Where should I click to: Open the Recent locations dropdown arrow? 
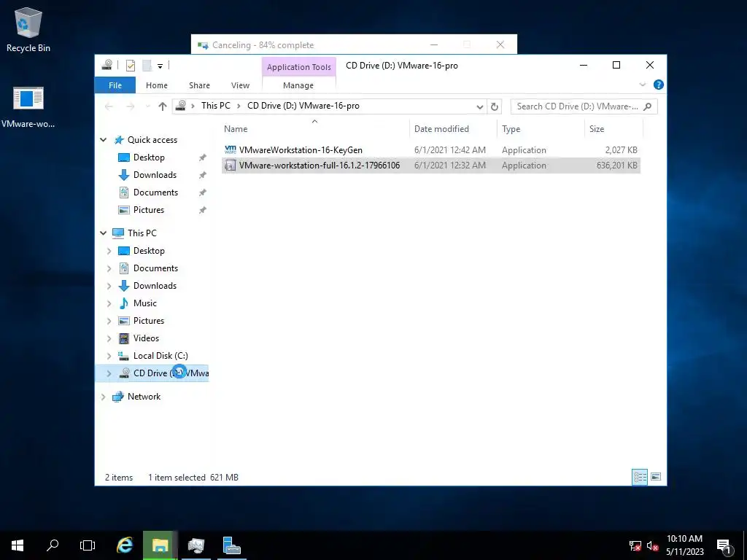pos(147,106)
